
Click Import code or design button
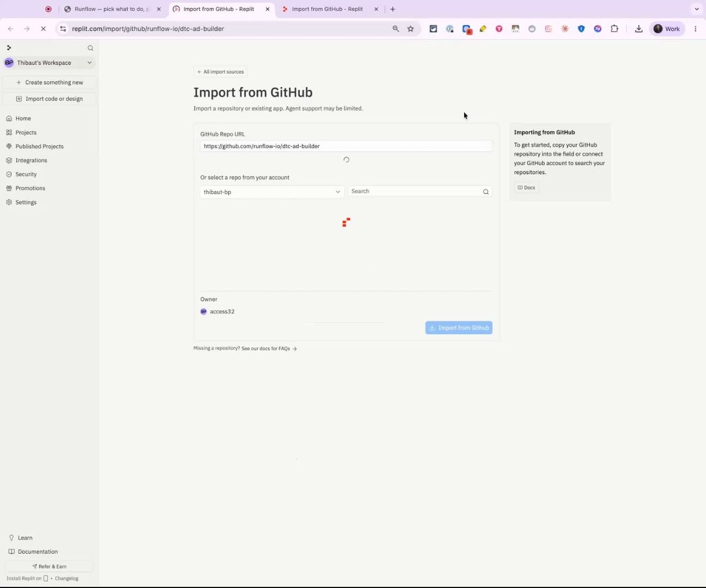49,99
